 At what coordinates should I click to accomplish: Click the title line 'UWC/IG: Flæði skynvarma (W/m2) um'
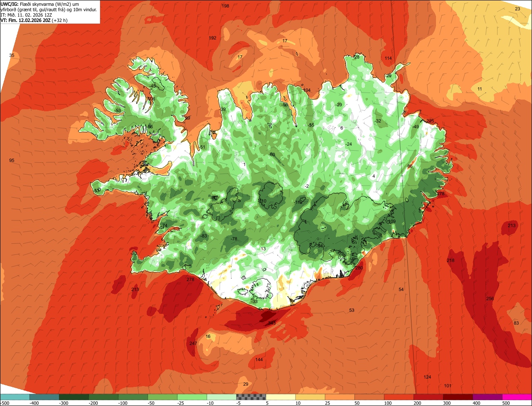tap(40, 4)
